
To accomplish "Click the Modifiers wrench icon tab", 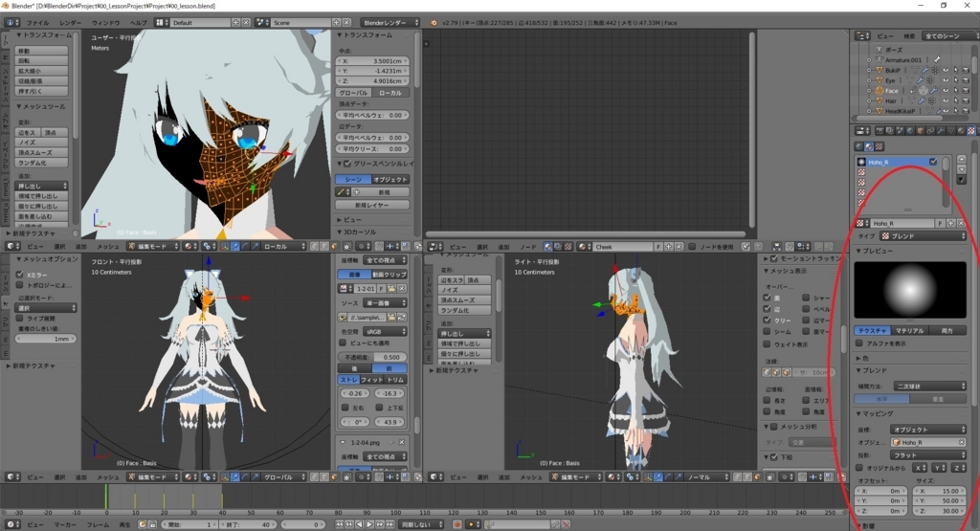I will click(x=941, y=130).
